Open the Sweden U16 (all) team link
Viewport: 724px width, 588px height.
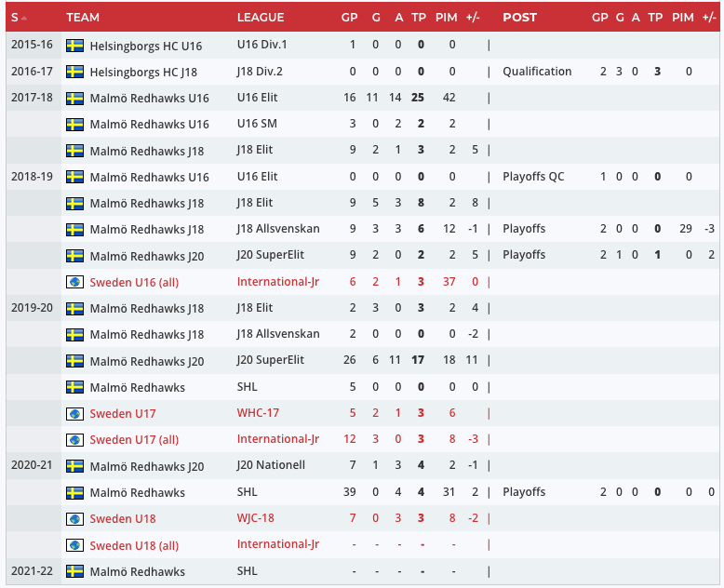(134, 282)
